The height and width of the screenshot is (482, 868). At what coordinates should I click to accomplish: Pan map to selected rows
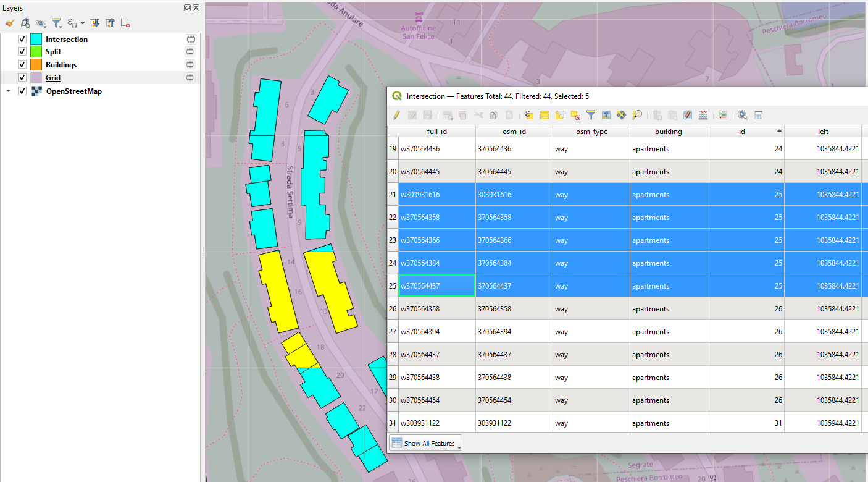[622, 115]
